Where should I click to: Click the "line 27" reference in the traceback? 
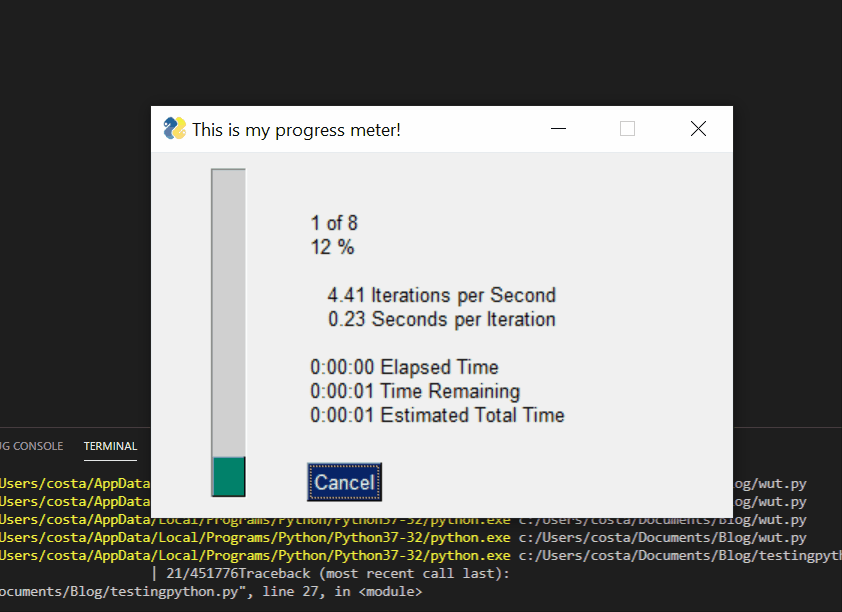[292, 590]
